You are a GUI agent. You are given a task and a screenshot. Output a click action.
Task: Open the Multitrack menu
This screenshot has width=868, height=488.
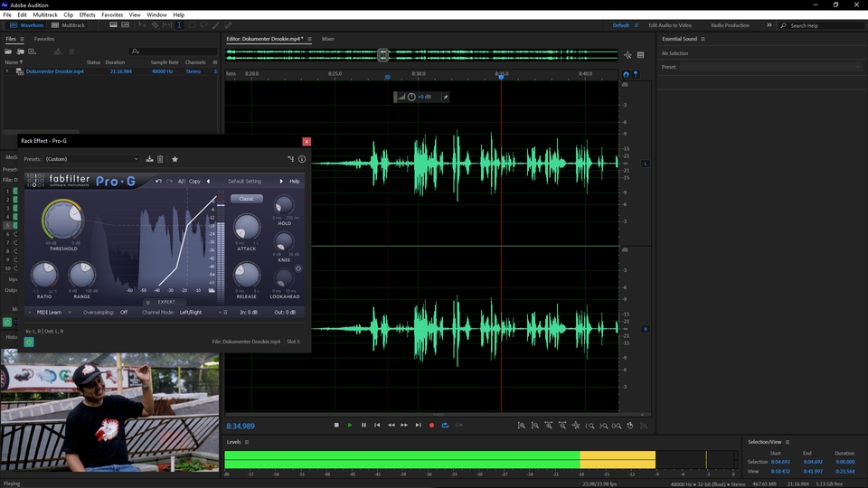45,15
